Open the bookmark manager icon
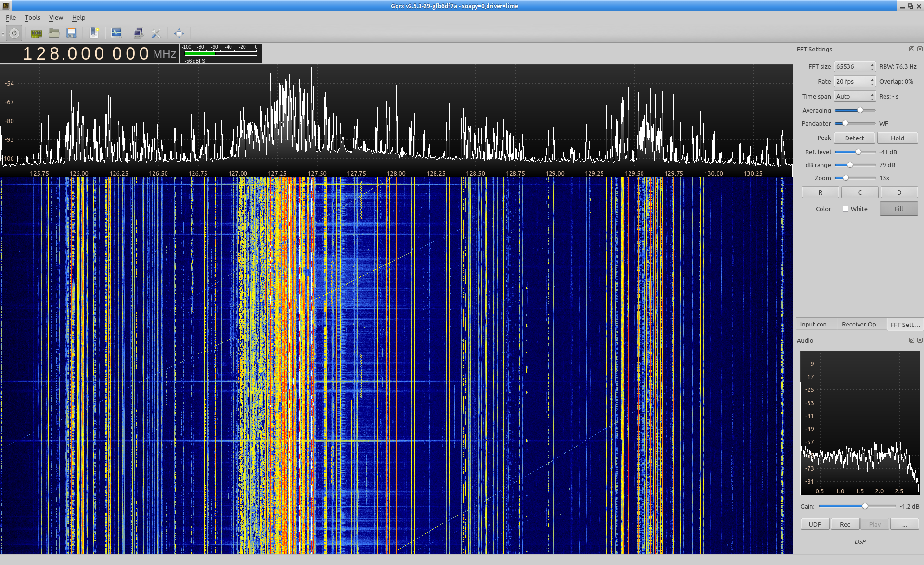Screen dimensions: 924x565 pyautogui.click(x=94, y=33)
